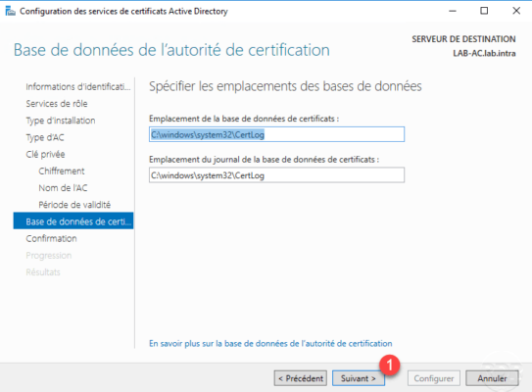The image size is (532, 392).
Task: Select the Type d'AC step
Action: pos(45,137)
